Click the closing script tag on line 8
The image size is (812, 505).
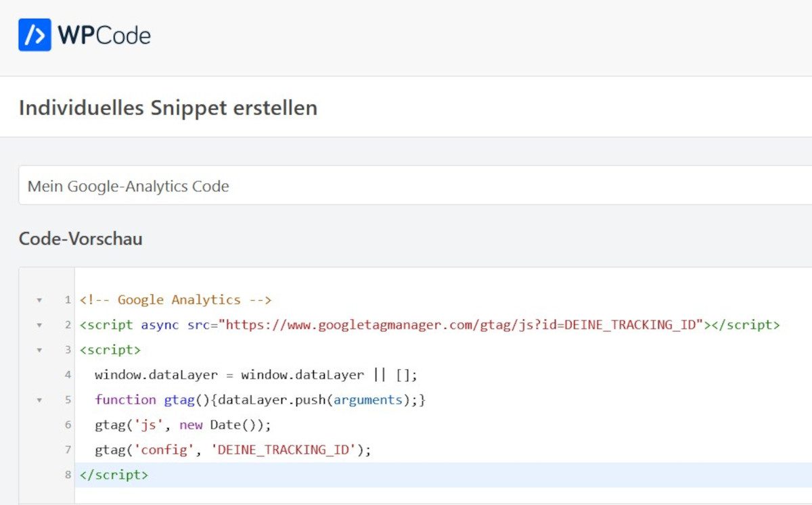coord(114,475)
